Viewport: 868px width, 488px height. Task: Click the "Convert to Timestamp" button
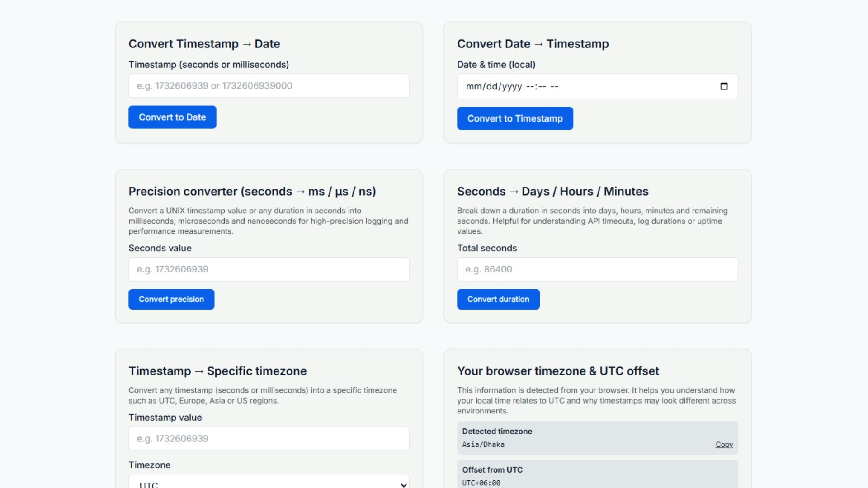(x=515, y=118)
